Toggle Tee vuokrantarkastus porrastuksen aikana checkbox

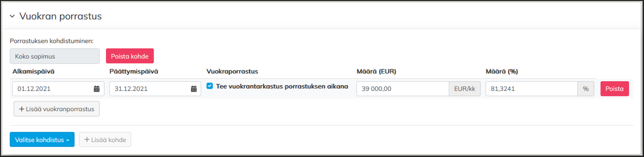coord(210,86)
